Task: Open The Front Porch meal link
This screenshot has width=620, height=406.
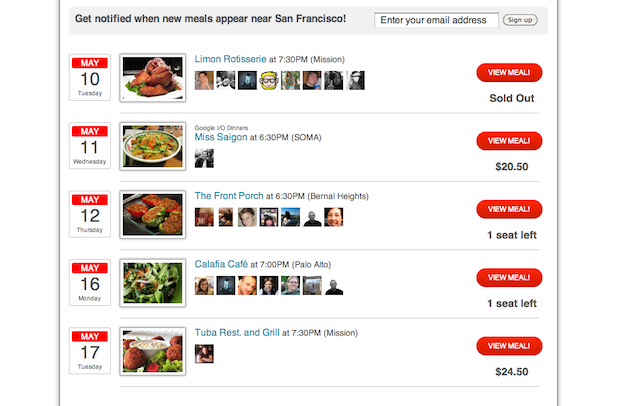Action: click(230, 196)
